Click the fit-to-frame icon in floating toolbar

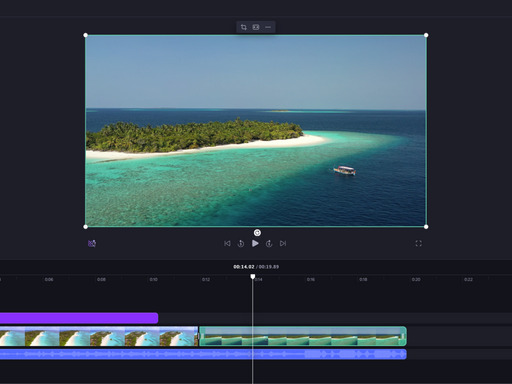click(256, 27)
